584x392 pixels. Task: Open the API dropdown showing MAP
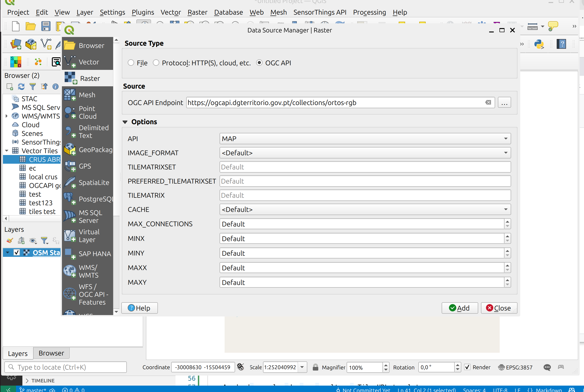(365, 139)
